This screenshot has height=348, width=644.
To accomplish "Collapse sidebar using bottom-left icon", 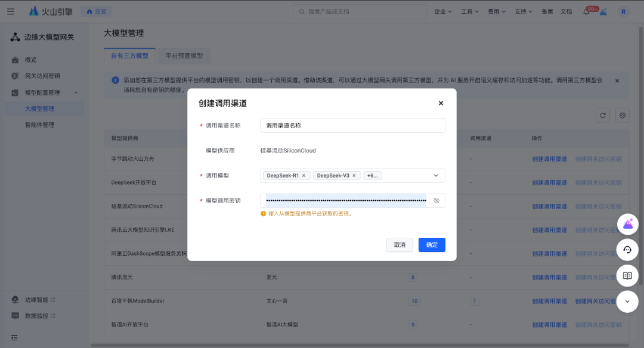I will tap(14, 338).
